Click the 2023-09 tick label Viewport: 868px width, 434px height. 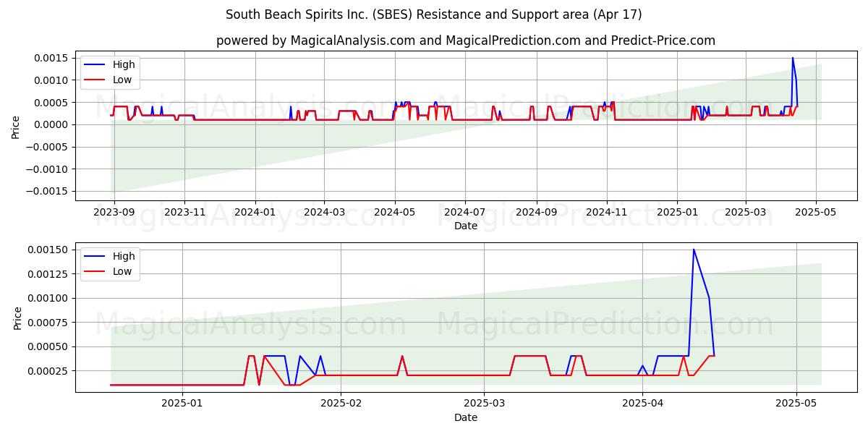click(x=114, y=213)
